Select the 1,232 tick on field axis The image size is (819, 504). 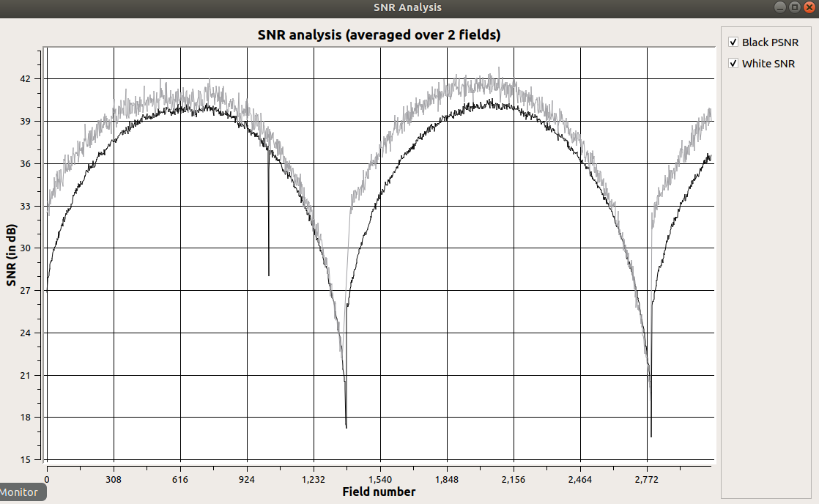(314, 480)
